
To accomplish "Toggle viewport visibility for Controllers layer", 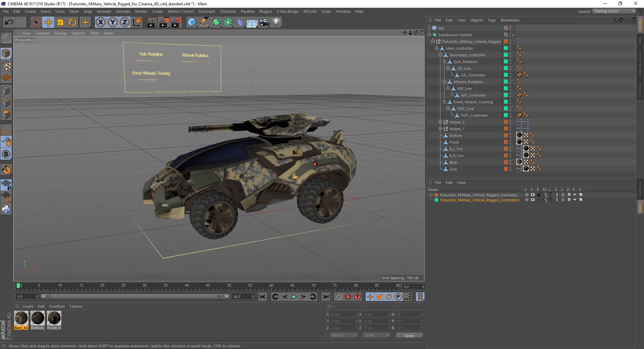I will [533, 200].
